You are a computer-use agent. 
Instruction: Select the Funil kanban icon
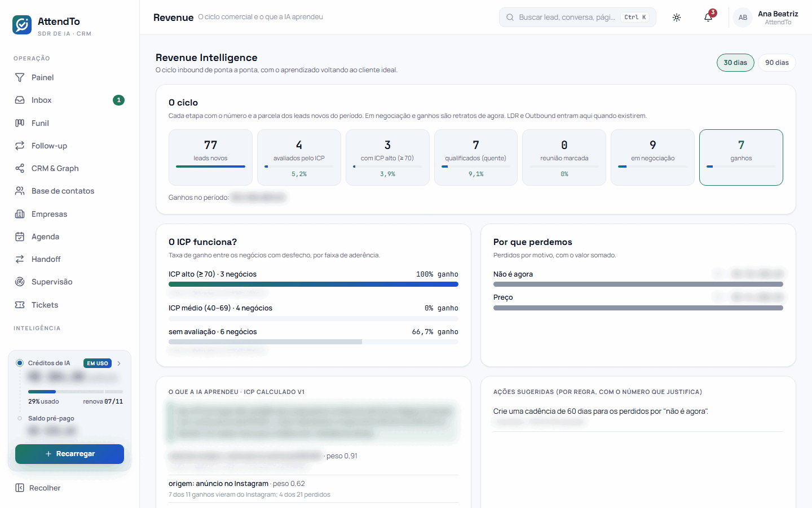tap(20, 123)
